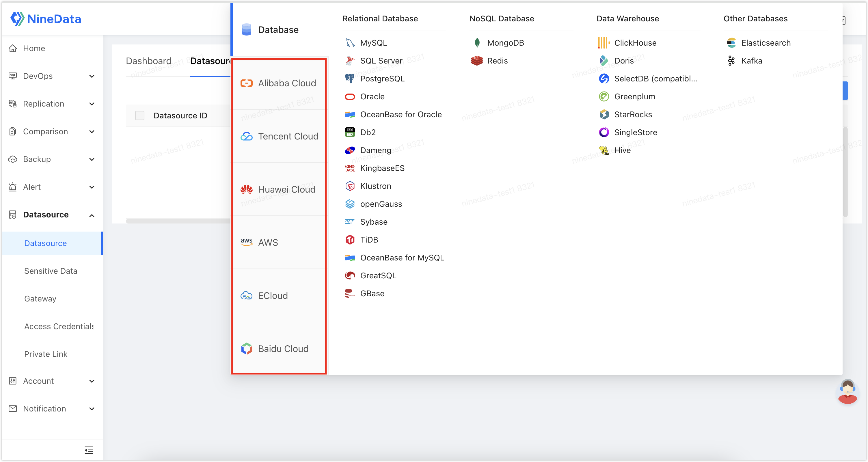Select the AWS category
The height and width of the screenshot is (462, 868).
pyautogui.click(x=280, y=242)
